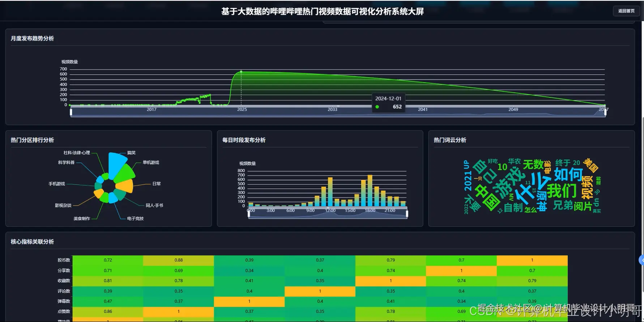
Task: Click the 电子竞技 pie label
Action: click(x=135, y=219)
